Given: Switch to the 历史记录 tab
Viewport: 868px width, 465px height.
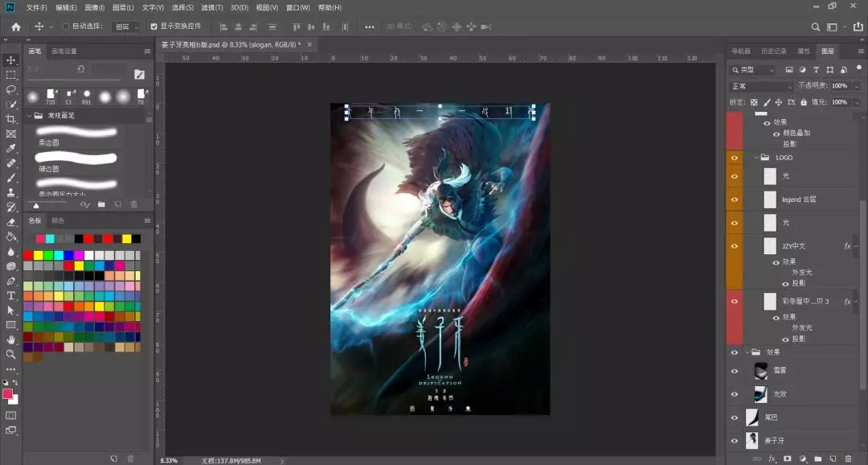Looking at the screenshot, I should (774, 51).
